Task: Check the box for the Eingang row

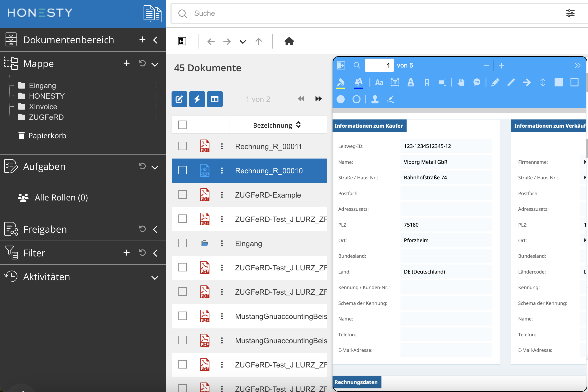Action: point(183,243)
